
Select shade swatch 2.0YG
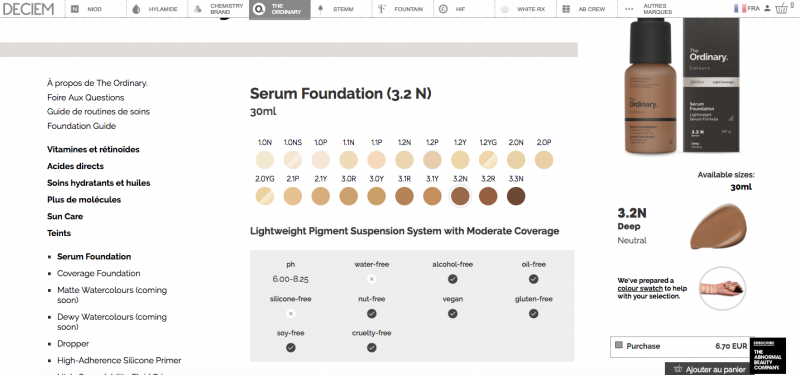point(265,196)
